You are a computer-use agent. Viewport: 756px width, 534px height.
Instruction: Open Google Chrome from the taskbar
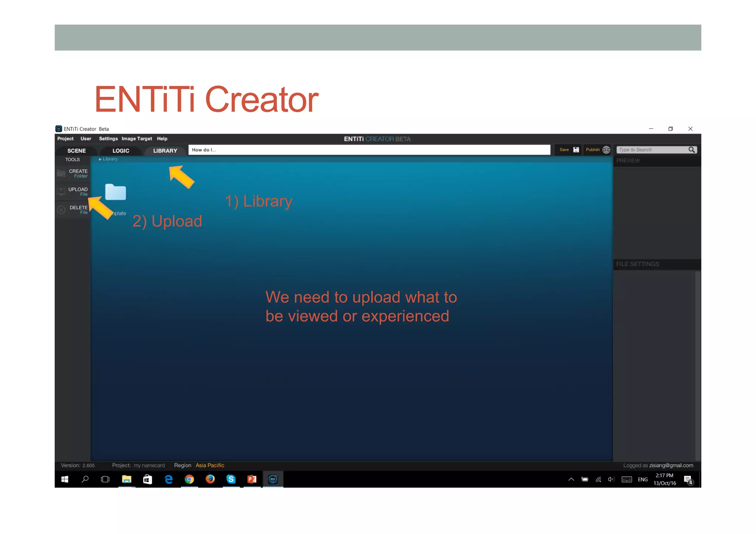(x=189, y=479)
